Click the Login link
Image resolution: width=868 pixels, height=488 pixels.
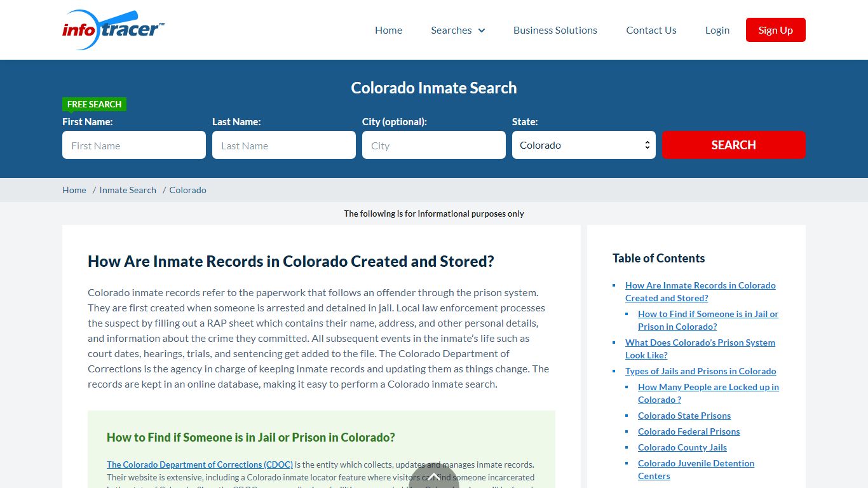717,30
